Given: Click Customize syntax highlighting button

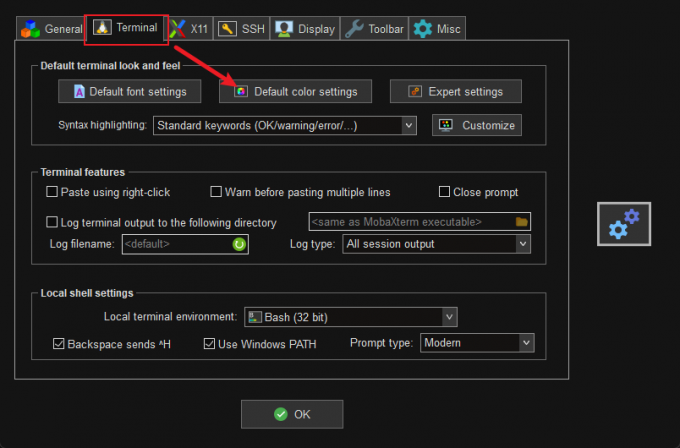Looking at the screenshot, I should 477,125.
